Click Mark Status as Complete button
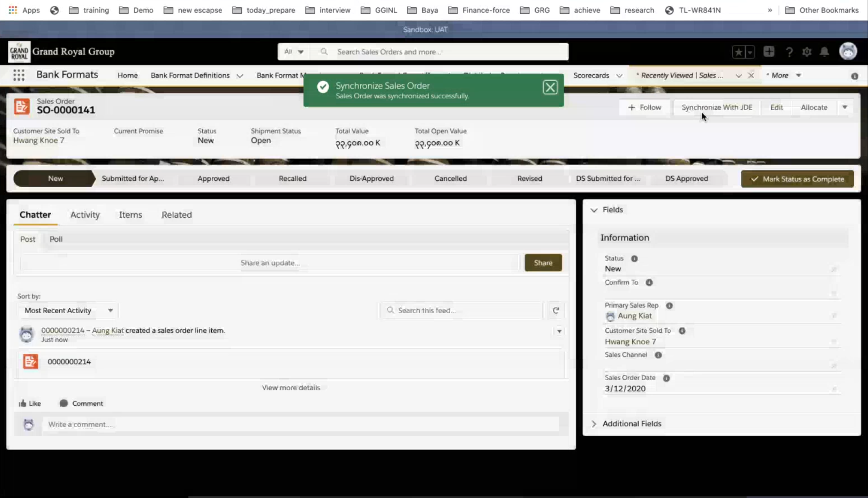Image resolution: width=868 pixels, height=498 pixels. (x=797, y=179)
